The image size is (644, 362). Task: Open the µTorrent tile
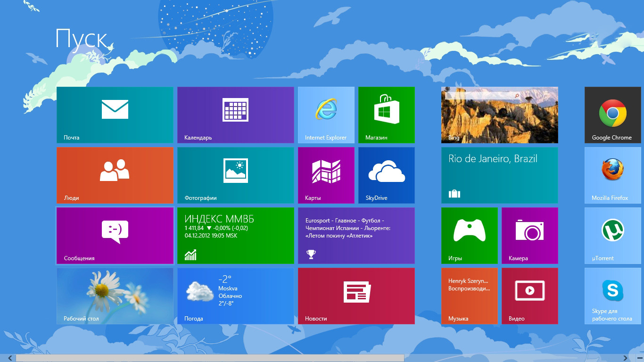pyautogui.click(x=612, y=235)
